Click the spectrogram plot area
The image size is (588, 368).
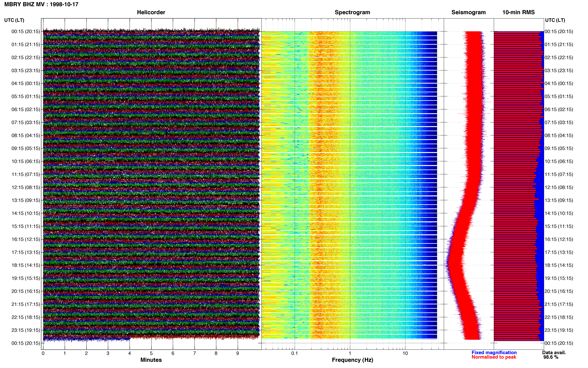349,185
